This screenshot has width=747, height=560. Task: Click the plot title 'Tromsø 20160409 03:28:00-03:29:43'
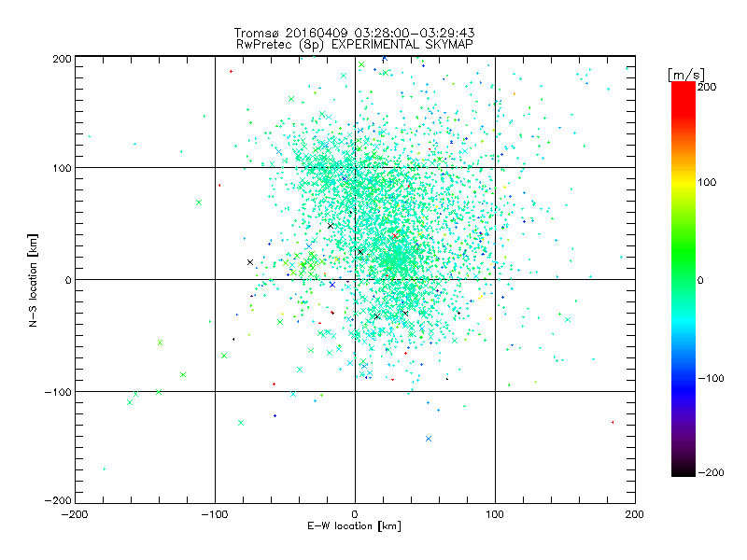(354, 33)
